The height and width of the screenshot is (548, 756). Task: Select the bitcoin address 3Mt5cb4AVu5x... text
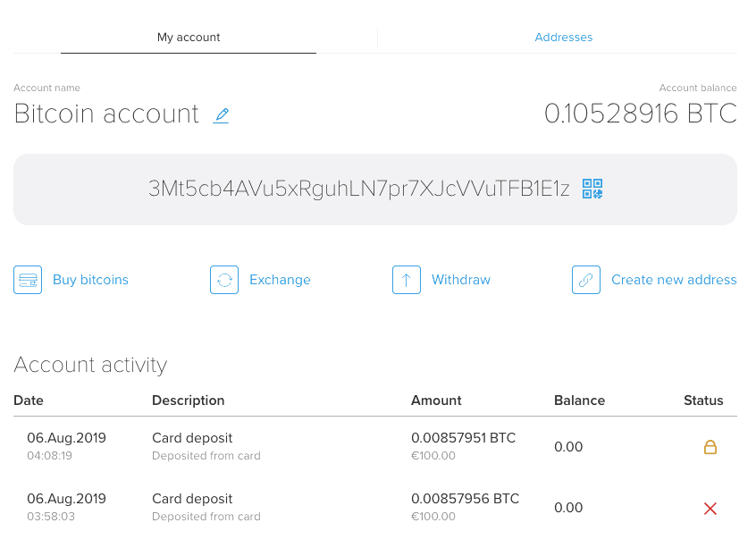click(359, 189)
